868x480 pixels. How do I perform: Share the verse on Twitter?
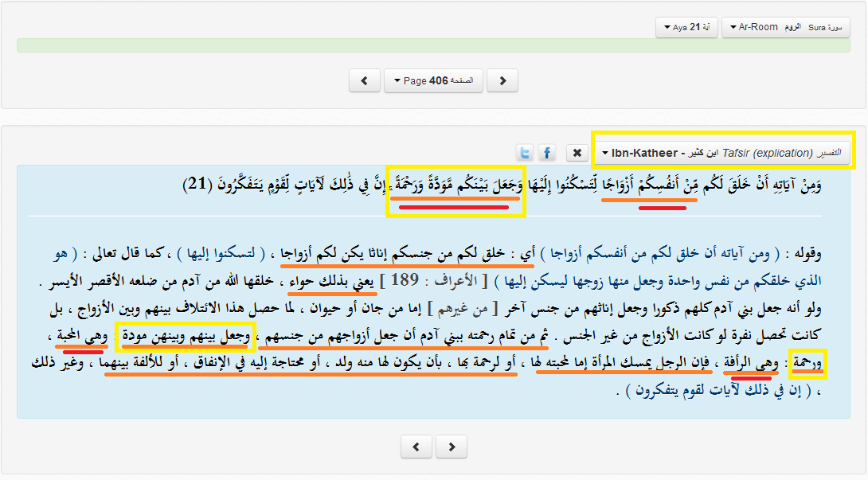click(x=525, y=153)
